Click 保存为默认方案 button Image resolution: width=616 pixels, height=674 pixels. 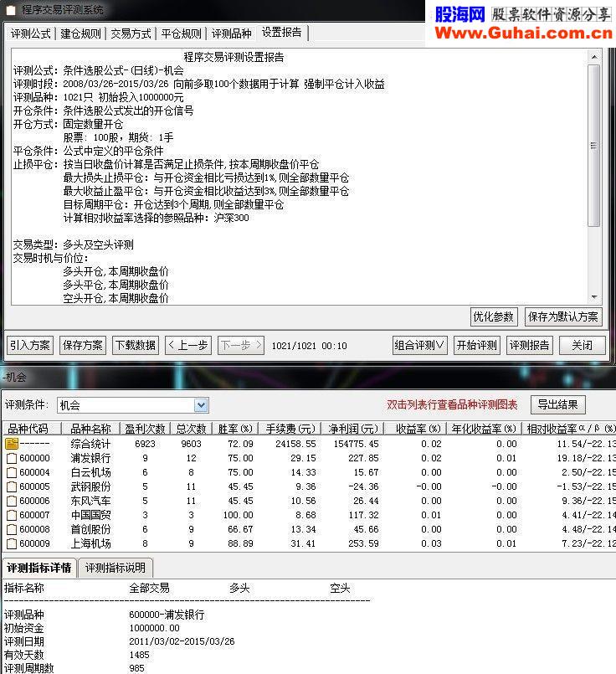pos(562,317)
